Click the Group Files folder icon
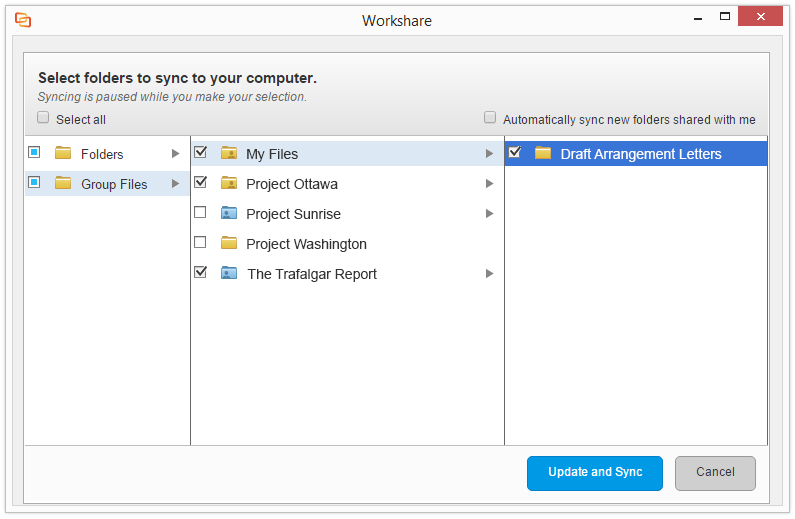 tap(63, 184)
